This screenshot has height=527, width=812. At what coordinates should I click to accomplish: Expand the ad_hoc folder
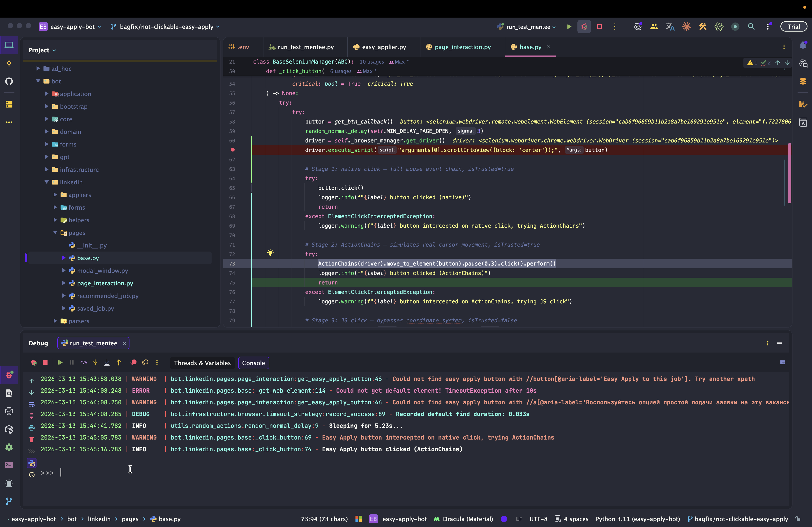(x=38, y=69)
